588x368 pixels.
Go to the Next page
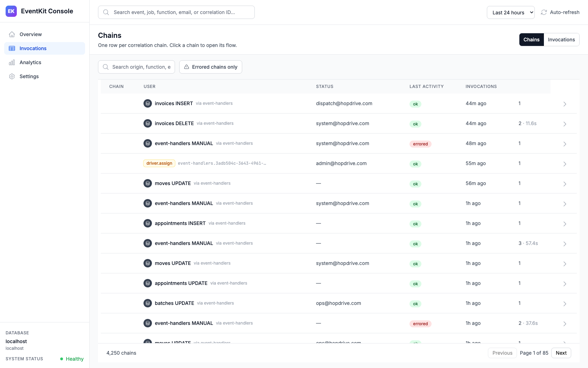tap(561, 353)
